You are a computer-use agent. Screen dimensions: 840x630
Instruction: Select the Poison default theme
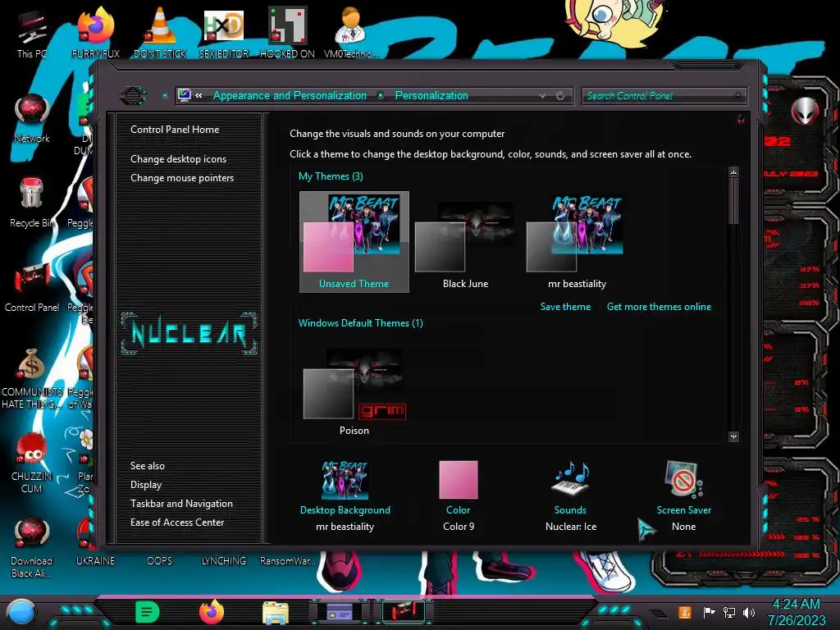tap(354, 391)
